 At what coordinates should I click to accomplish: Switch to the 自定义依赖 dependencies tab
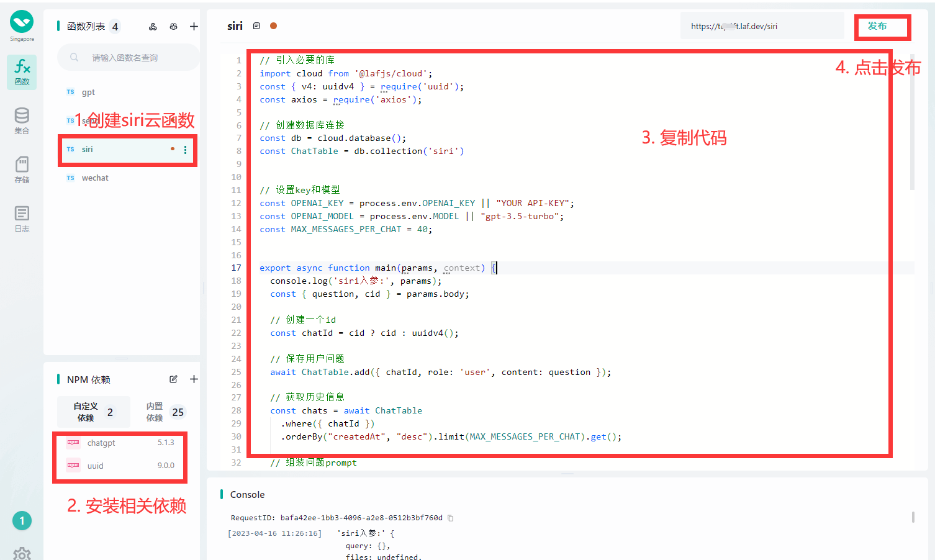click(x=92, y=412)
